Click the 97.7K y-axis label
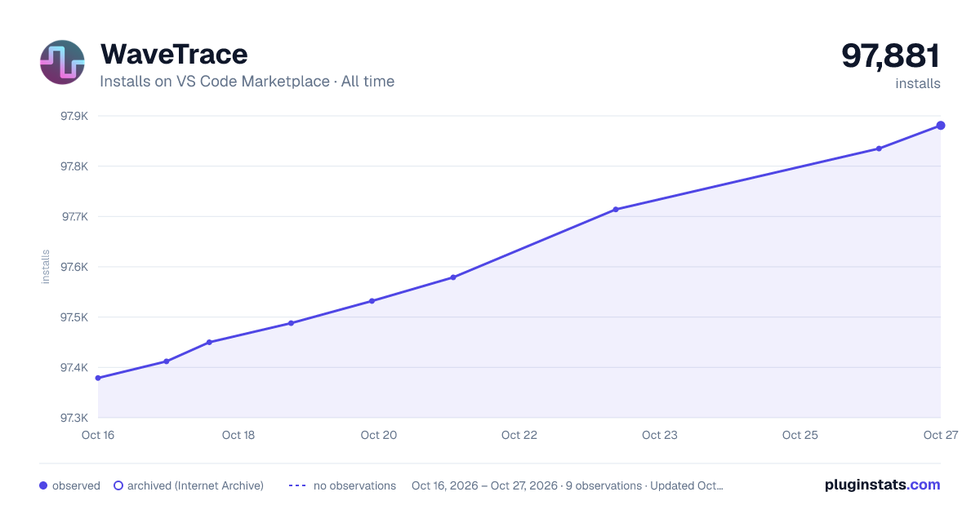This screenshot has height=514, width=980. click(74, 217)
